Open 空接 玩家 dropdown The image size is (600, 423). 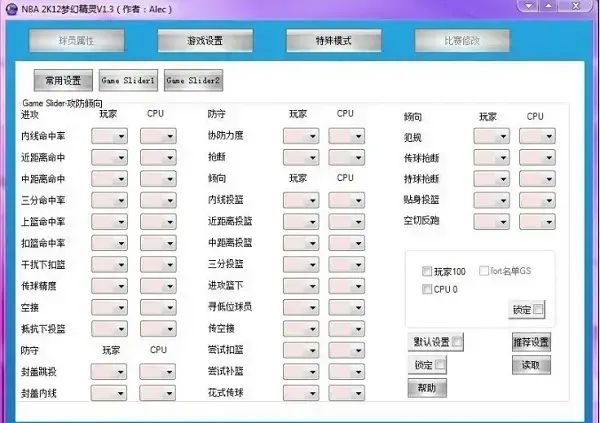coord(109,307)
